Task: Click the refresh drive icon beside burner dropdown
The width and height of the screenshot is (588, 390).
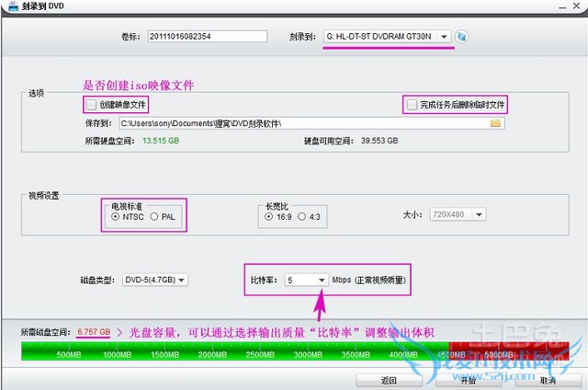Action: pyautogui.click(x=461, y=37)
